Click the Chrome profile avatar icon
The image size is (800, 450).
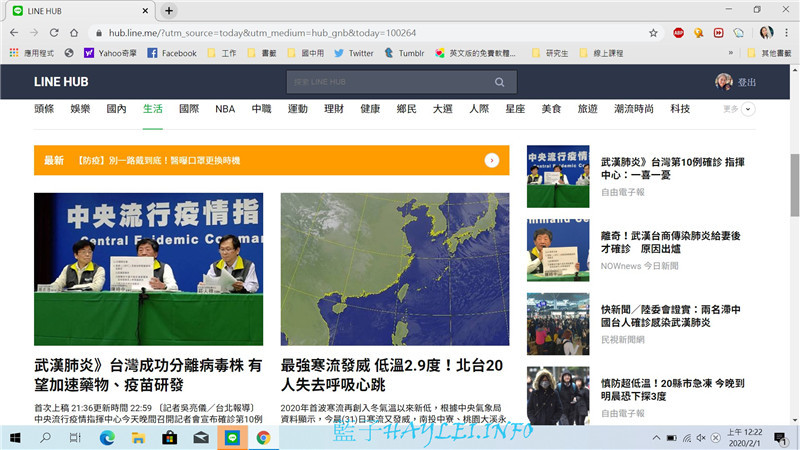766,33
